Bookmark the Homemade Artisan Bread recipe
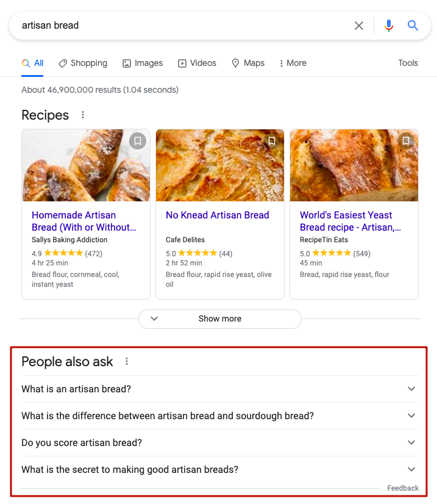 pos(138,141)
